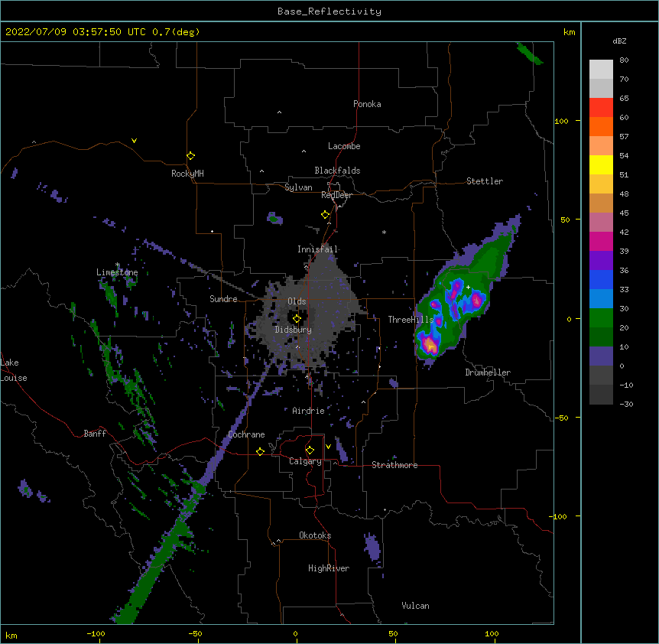Click the Airdrie label
The width and height of the screenshot is (659, 644).
308,411
